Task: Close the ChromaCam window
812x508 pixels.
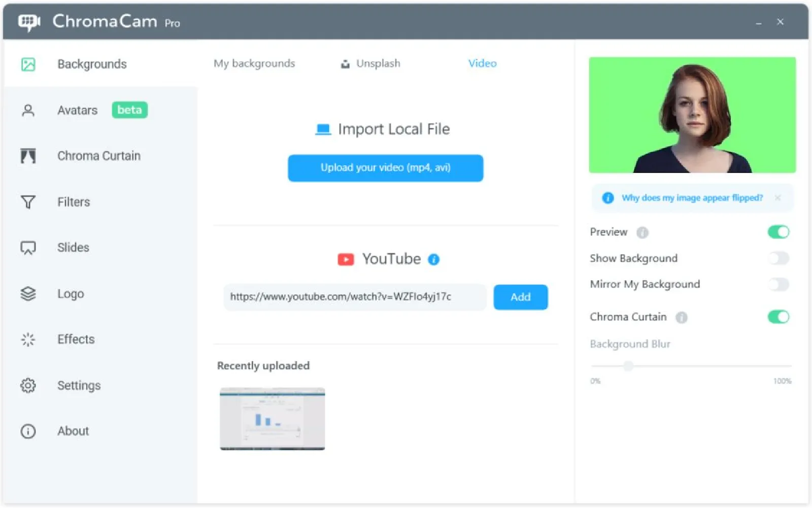Action: (781, 22)
